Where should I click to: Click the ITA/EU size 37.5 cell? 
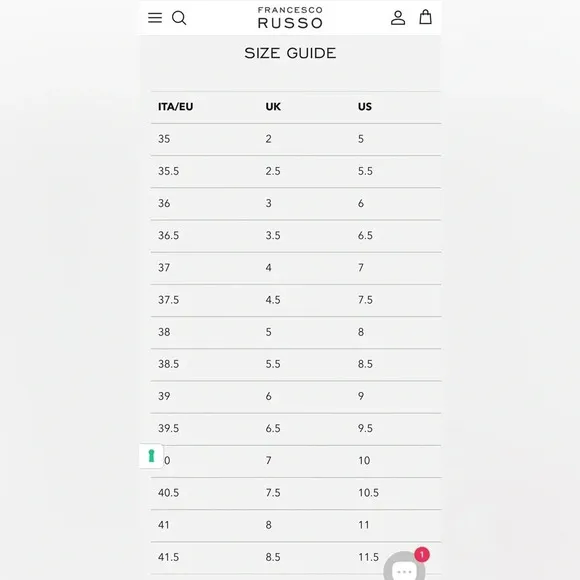(x=168, y=300)
